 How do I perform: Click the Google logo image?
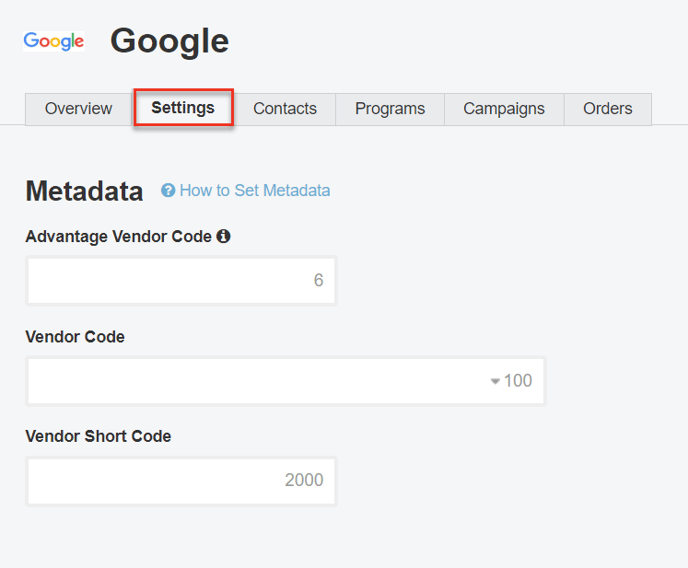54,41
